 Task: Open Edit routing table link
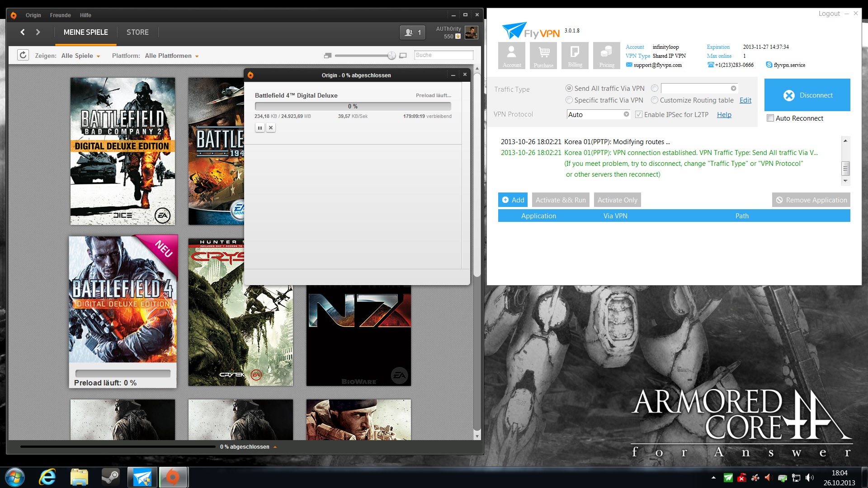click(x=745, y=100)
